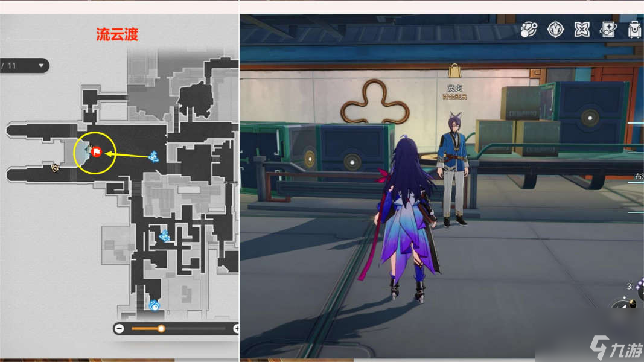Open the guide book with orbit icon
Image resolution: width=644 pixels, height=362 pixels.
(608, 30)
